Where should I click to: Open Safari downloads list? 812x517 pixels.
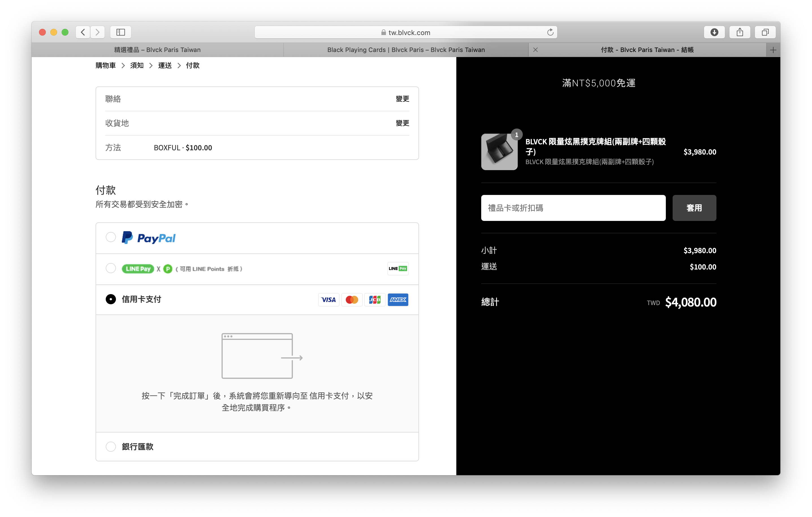pyautogui.click(x=714, y=32)
